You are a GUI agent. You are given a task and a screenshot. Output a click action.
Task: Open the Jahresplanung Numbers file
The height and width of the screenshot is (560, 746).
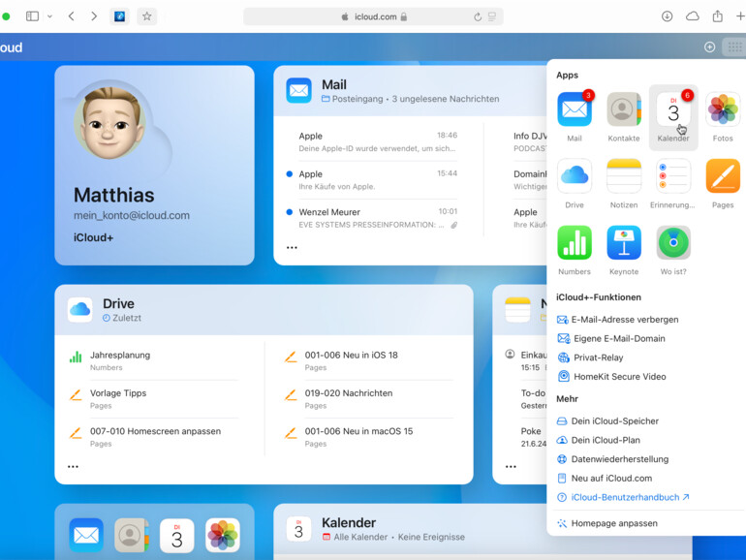tap(153, 360)
